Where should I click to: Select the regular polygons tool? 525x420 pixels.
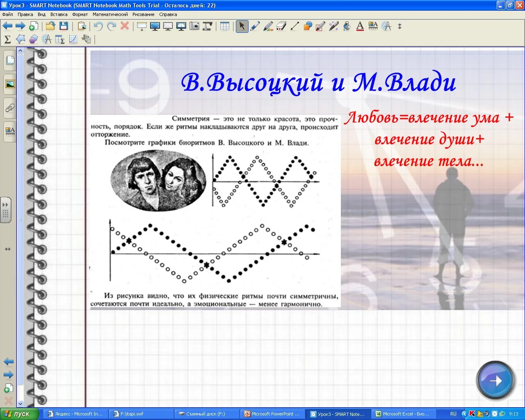pyautogui.click(x=34, y=39)
